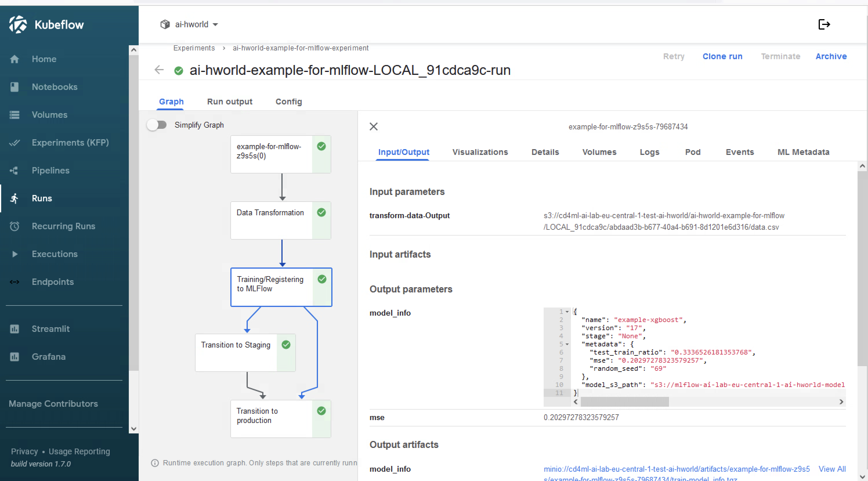The height and width of the screenshot is (481, 868).
Task: Click the green run success status icon
Action: 179,70
